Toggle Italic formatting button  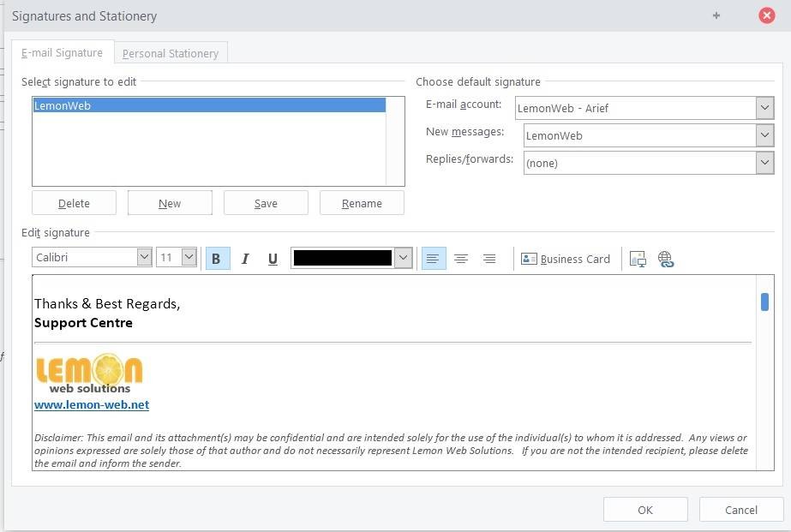pos(245,259)
